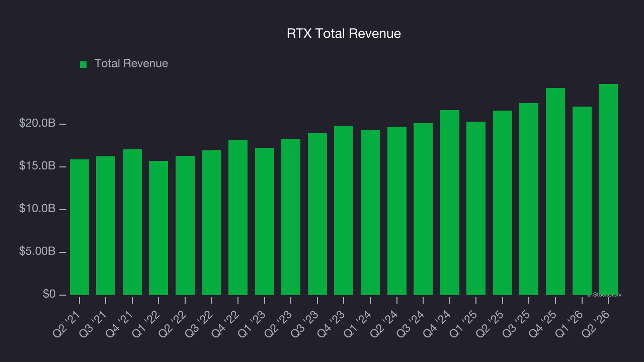The image size is (644, 362).
Task: Select the Q1 '26 revenue bar
Action: coord(582,201)
